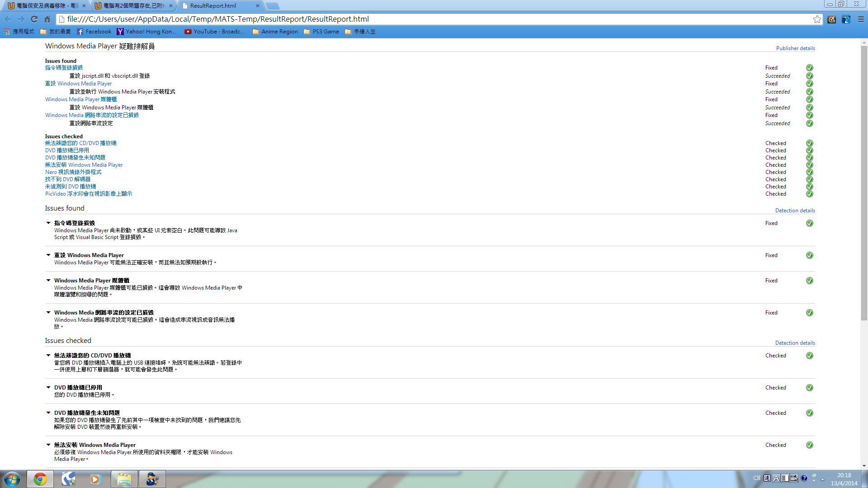868x488 pixels.
Task: Open Windows Media Player from taskbar
Action: pyautogui.click(x=96, y=479)
